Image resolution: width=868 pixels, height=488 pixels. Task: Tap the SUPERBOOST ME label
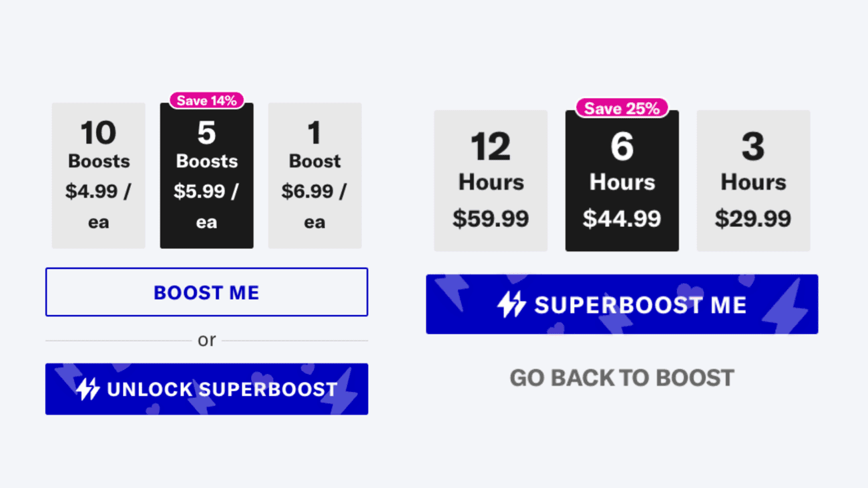(x=640, y=305)
